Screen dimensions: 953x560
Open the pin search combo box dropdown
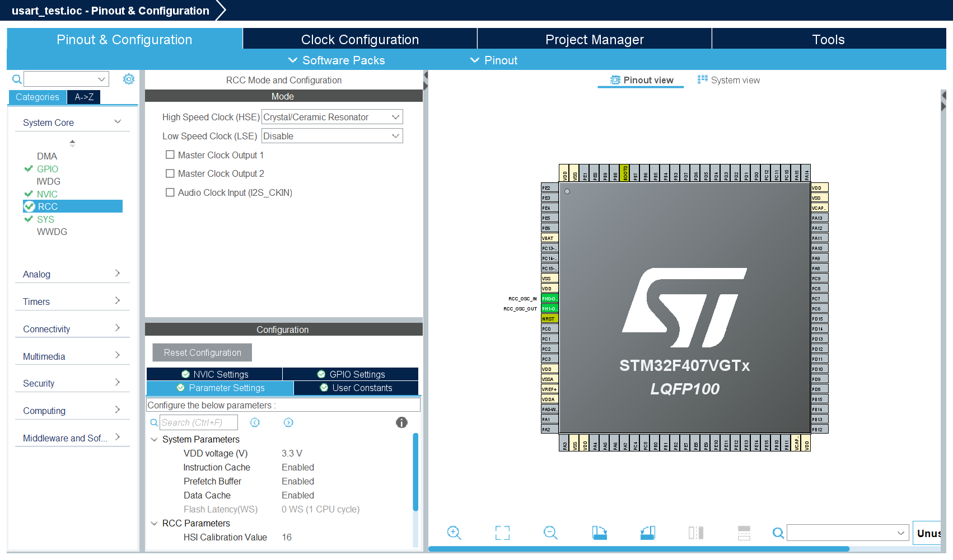900,533
